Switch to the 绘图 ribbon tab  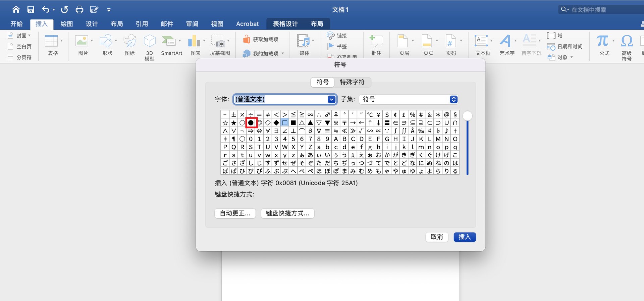[x=66, y=24]
